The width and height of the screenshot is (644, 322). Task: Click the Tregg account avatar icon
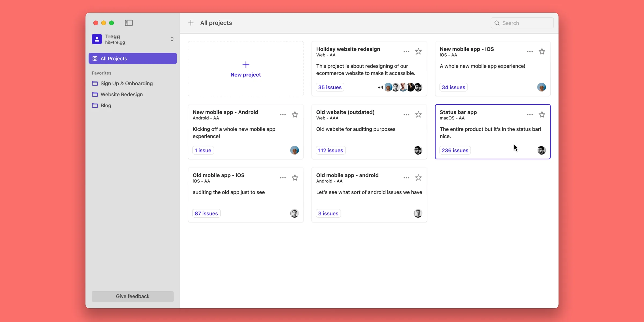97,39
